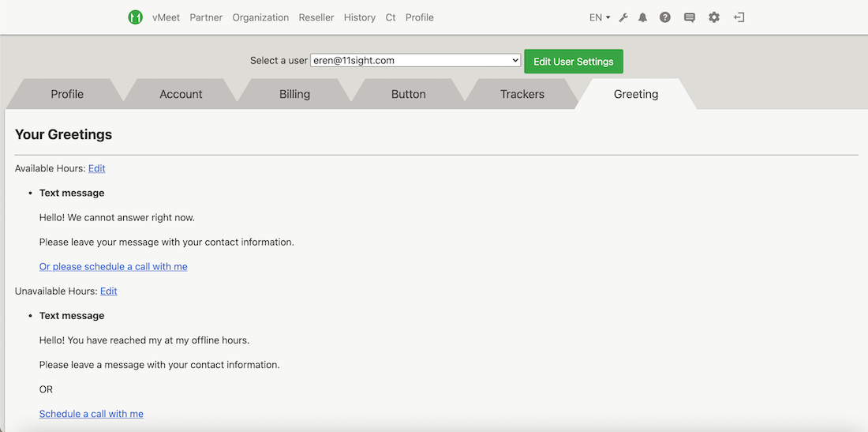Open the Organization menu item
Image resolution: width=868 pixels, height=432 pixels.
(x=260, y=17)
